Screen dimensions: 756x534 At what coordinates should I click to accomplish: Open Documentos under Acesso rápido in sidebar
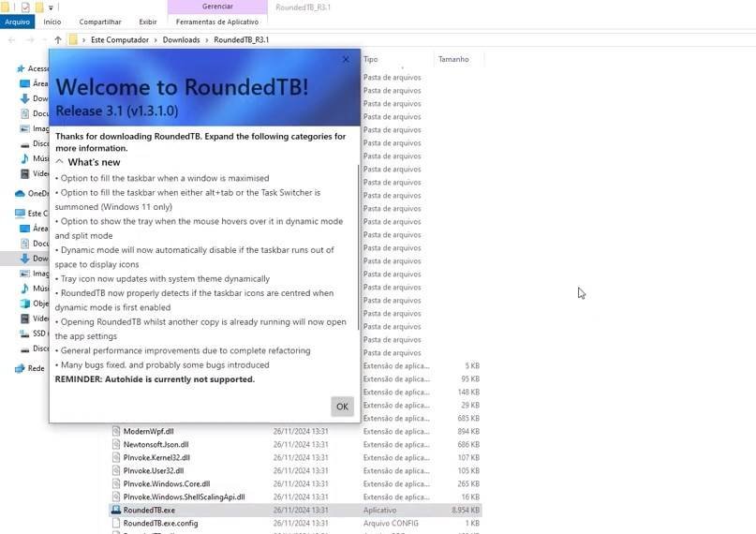click(35, 113)
